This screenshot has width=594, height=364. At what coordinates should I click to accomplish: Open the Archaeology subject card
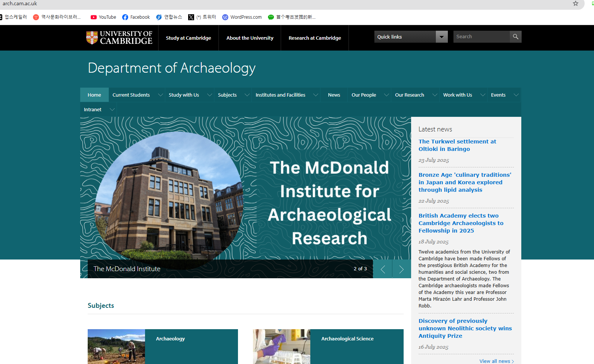tap(163, 346)
